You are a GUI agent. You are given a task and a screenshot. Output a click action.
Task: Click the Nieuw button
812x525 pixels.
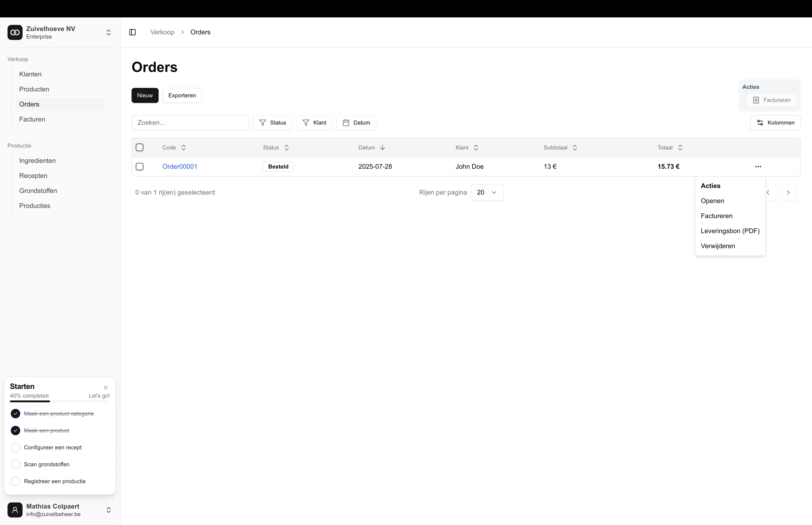pyautogui.click(x=145, y=95)
